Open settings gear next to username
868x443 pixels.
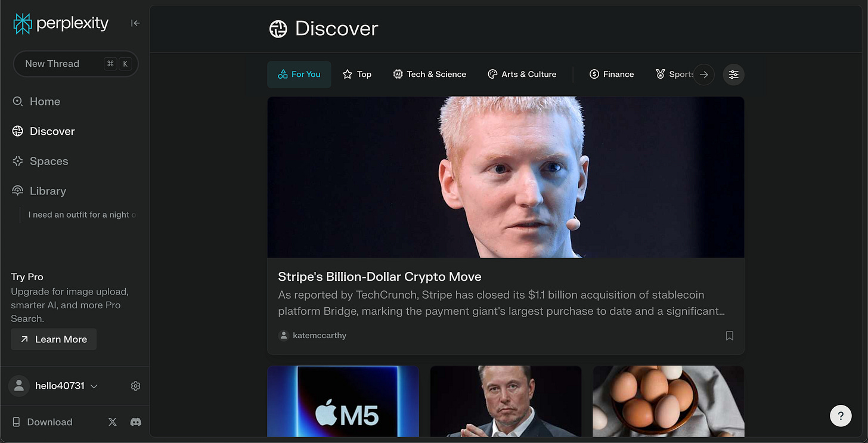click(x=135, y=386)
